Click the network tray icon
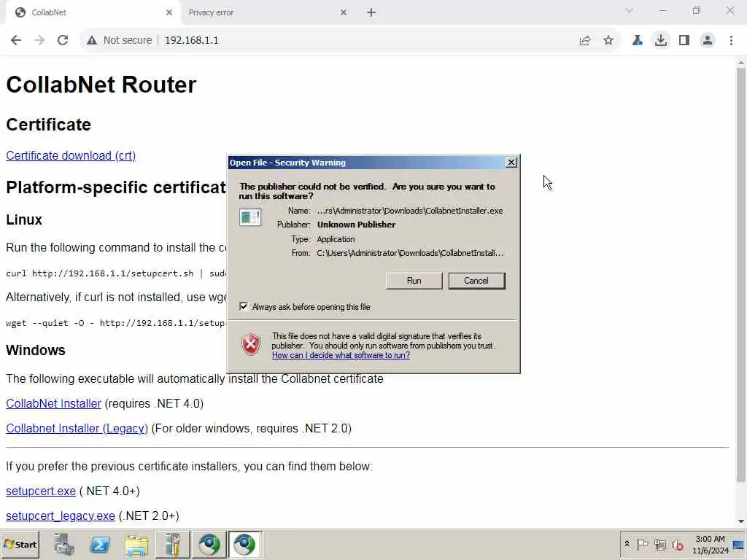Image resolution: width=747 pixels, height=560 pixels. [x=659, y=544]
